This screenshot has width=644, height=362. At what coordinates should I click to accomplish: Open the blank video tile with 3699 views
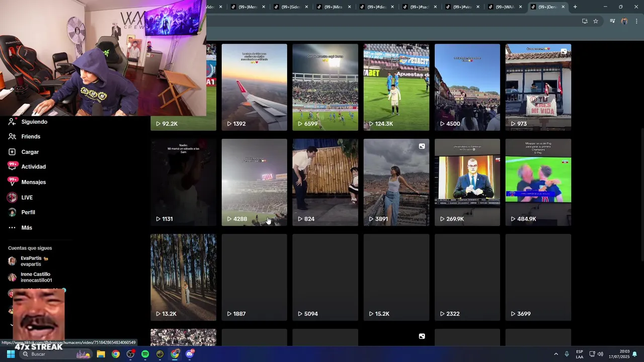[x=538, y=277]
